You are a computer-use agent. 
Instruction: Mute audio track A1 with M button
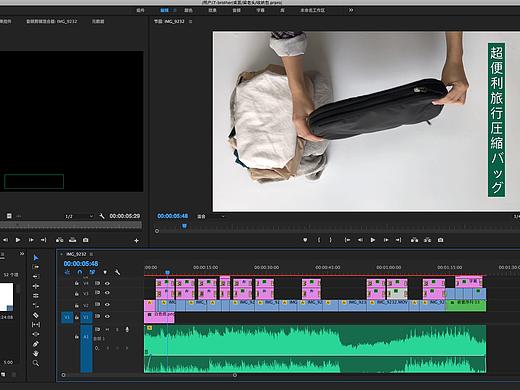107,329
